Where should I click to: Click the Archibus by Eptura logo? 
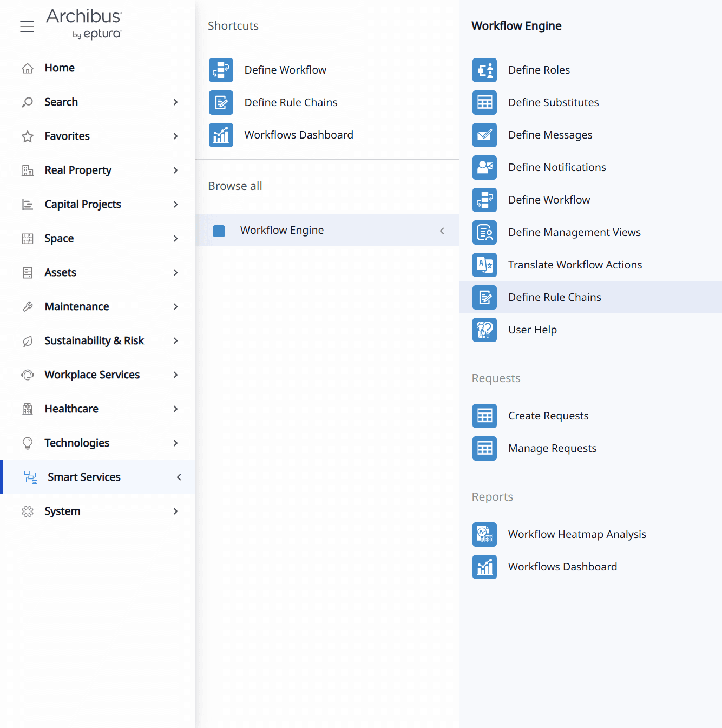coord(84,24)
